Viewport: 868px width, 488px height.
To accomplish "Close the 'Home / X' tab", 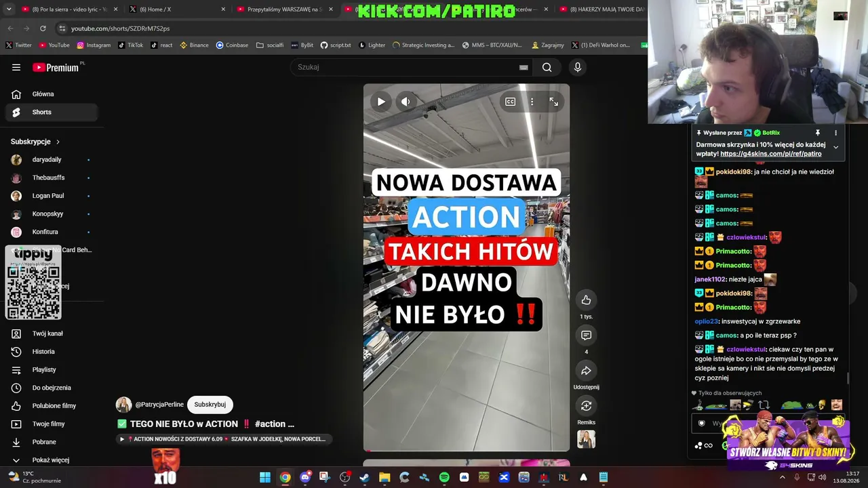I will point(223,9).
